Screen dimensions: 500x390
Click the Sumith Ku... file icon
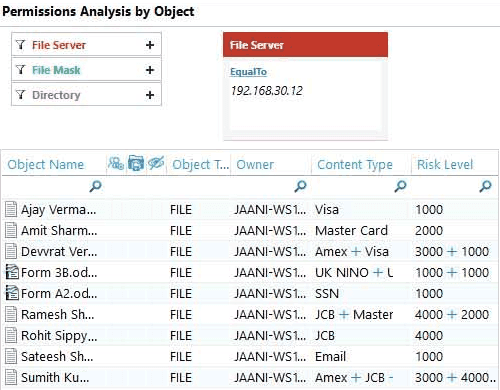tap(11, 377)
